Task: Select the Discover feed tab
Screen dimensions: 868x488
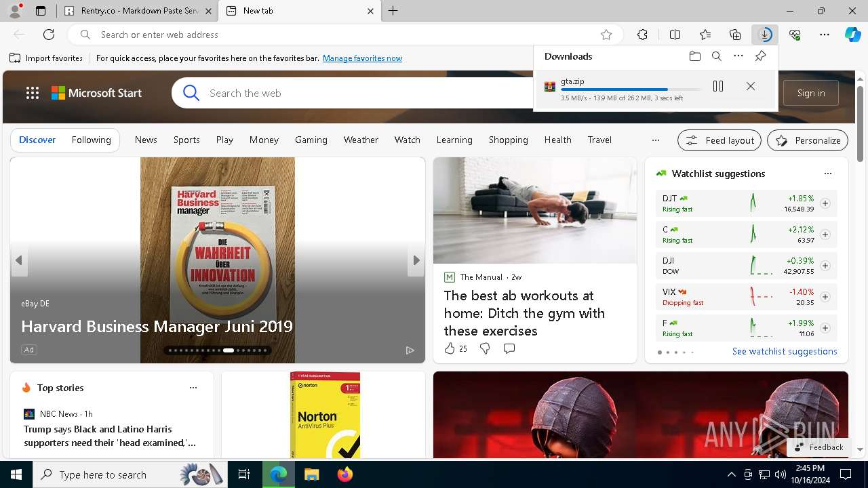Action: pos(37,140)
